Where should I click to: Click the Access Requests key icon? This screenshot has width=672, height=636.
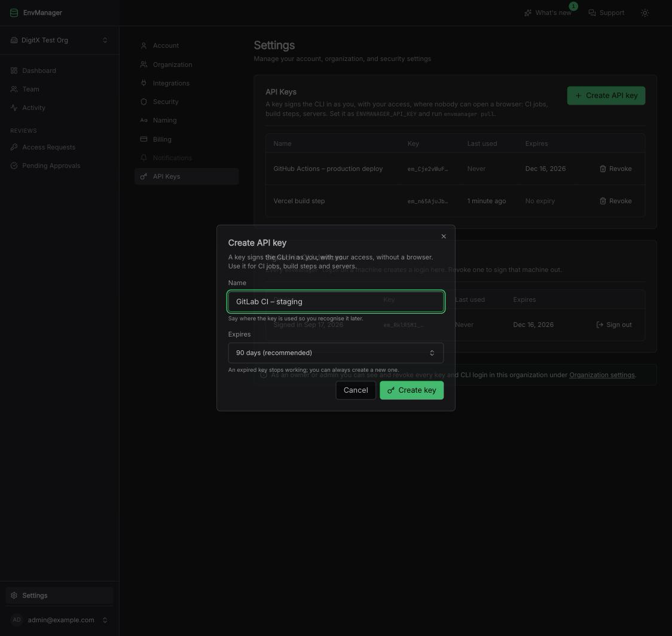[14, 147]
